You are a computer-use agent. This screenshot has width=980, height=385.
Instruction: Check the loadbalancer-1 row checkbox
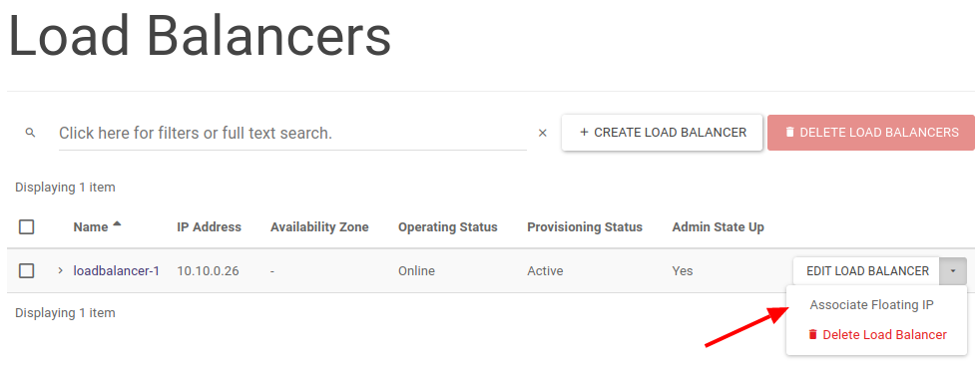26,270
